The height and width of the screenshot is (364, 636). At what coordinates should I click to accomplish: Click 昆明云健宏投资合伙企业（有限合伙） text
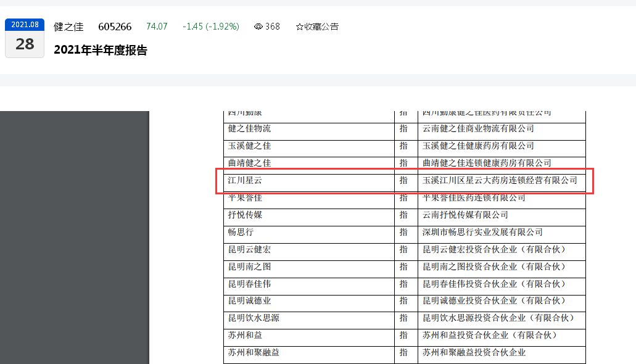coord(495,250)
